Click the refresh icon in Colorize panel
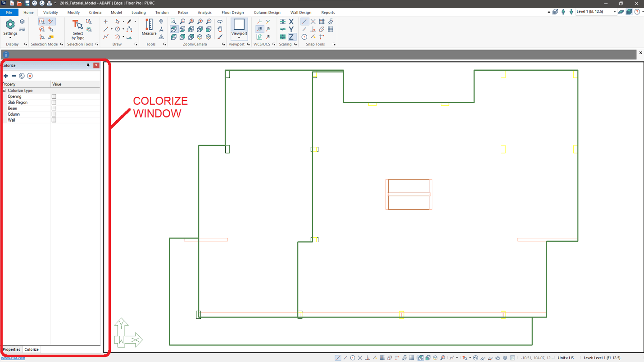 click(x=22, y=76)
